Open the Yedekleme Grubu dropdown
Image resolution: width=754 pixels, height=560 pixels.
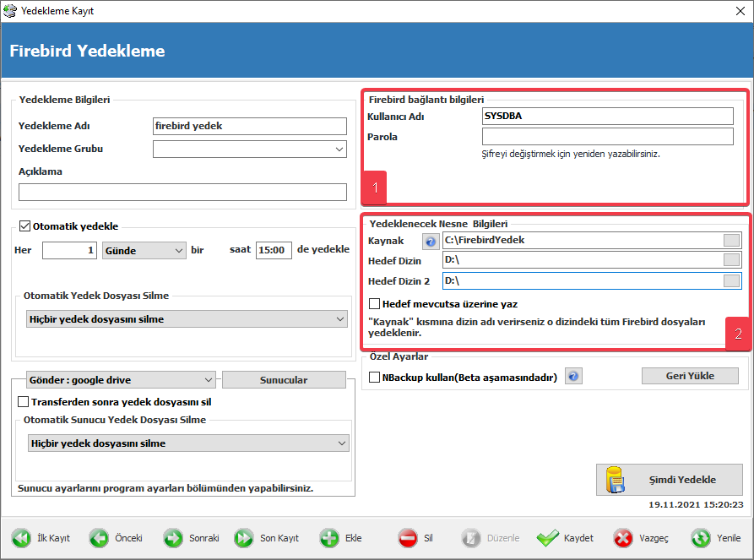coord(250,150)
